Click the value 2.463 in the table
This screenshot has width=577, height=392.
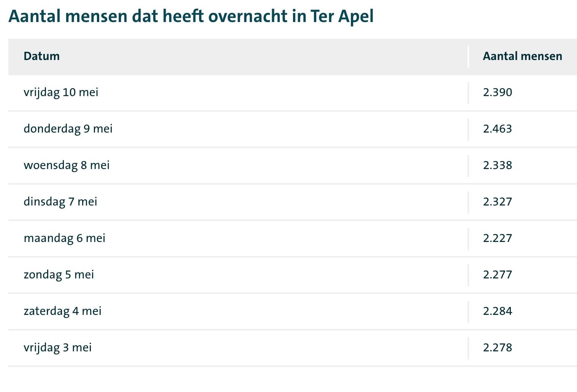(x=498, y=129)
